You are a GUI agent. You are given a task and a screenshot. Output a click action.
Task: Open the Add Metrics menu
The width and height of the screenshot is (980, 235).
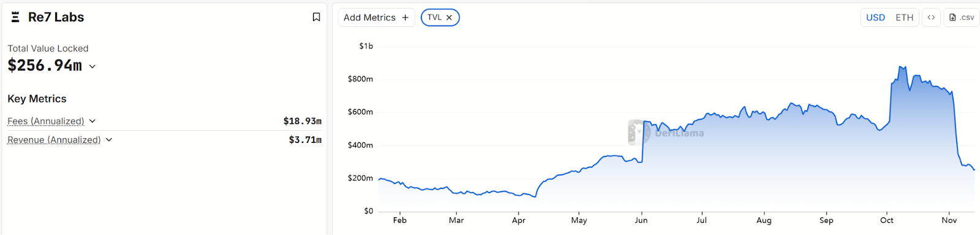[376, 18]
